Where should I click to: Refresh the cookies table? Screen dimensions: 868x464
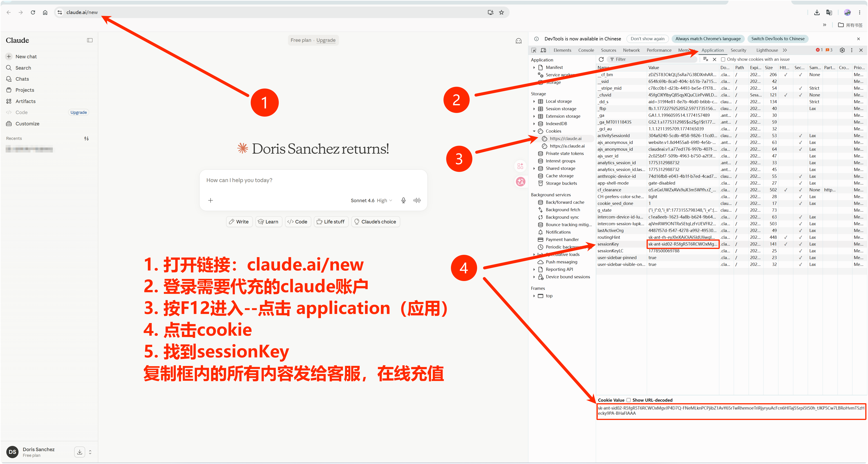[601, 59]
